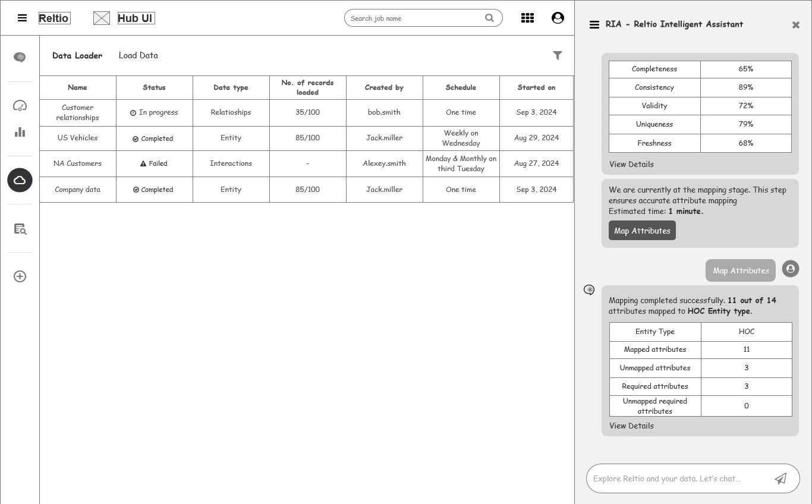Select the Status column header
This screenshot has width=812, height=504.
(x=154, y=87)
